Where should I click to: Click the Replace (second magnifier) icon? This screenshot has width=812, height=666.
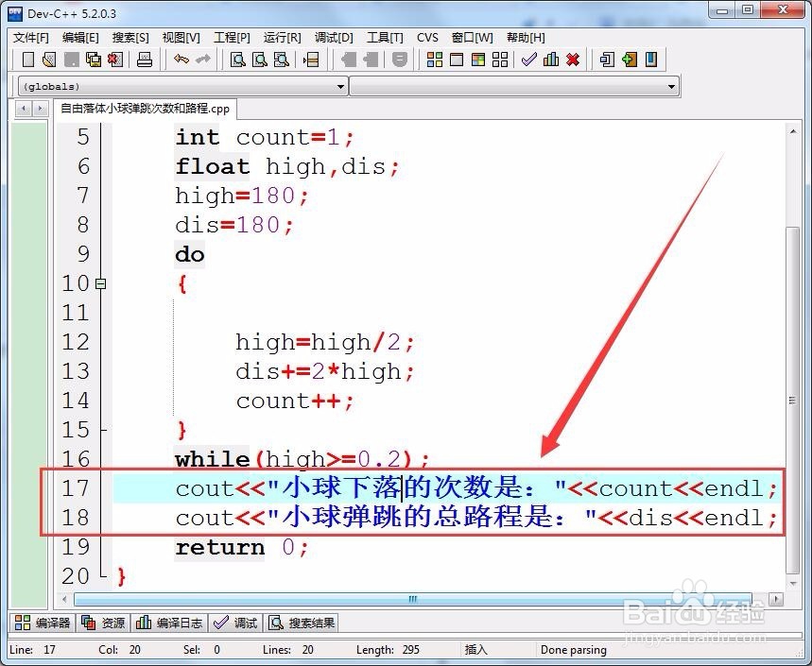pyautogui.click(x=259, y=60)
